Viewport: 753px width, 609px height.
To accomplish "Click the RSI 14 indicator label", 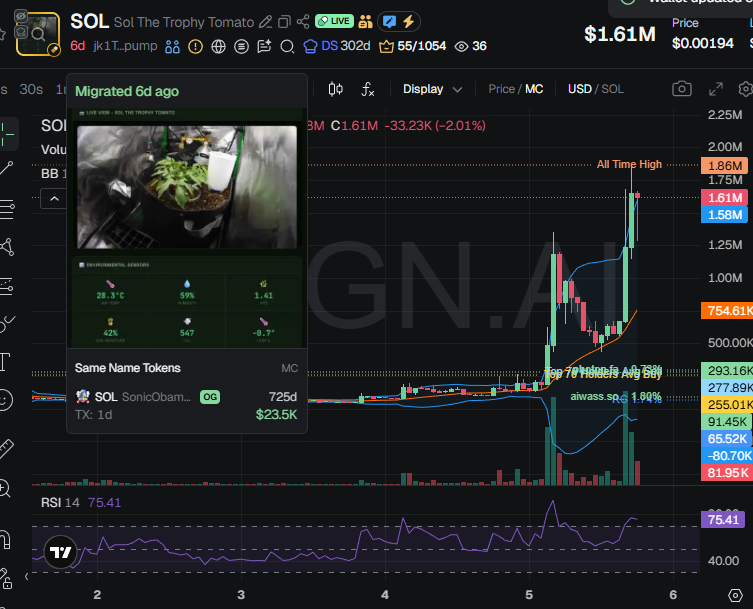I will pyautogui.click(x=60, y=503).
